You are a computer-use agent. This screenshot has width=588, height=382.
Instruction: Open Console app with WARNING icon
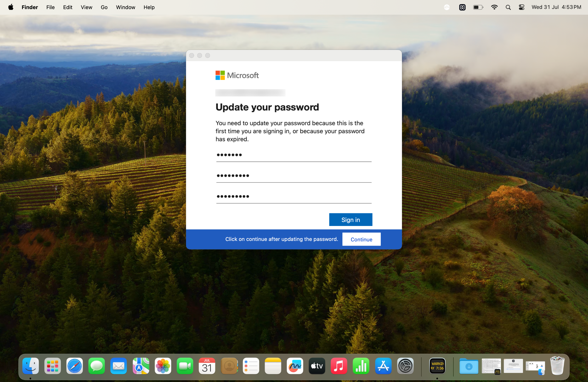[437, 366]
